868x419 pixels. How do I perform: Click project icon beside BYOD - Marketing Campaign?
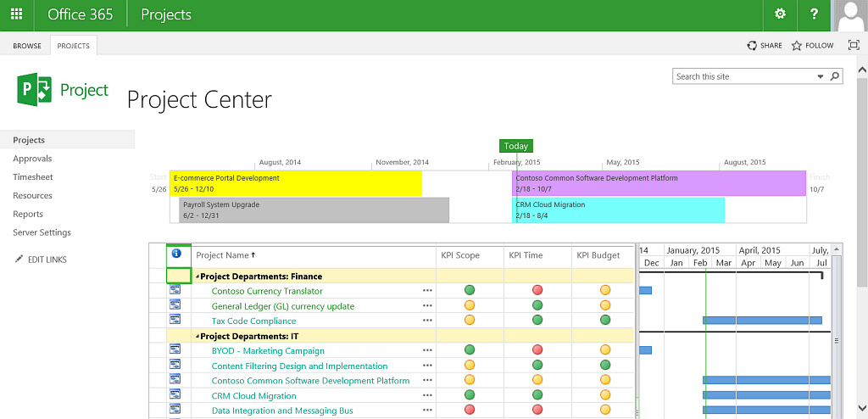click(x=175, y=349)
